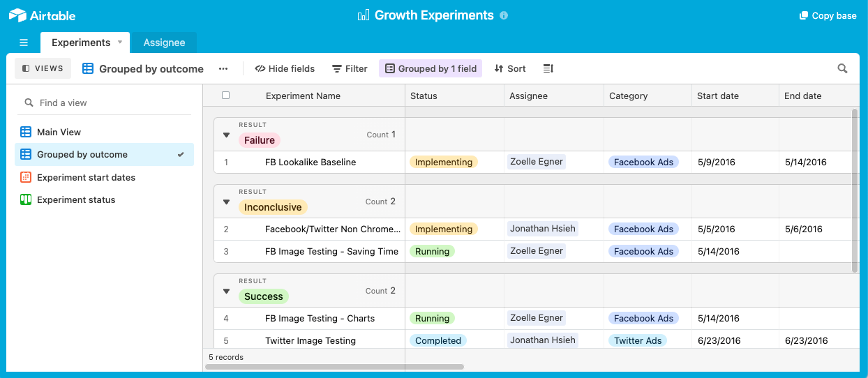Click the search magnifier icon

842,68
